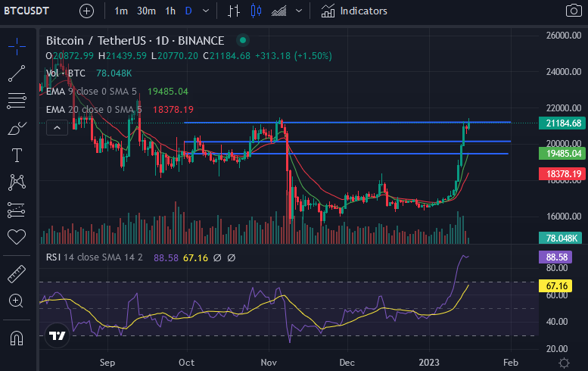Click the Nov label on time axis
Viewport: 588px width, 371px height.
coord(269,363)
